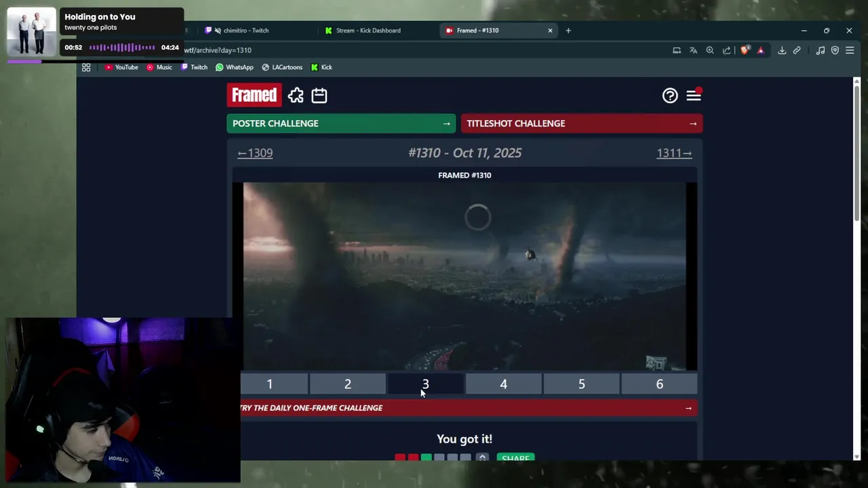Click the "#1310 - Oct 11, 2025" heading
Viewport: 868px width, 488px height.
point(465,152)
